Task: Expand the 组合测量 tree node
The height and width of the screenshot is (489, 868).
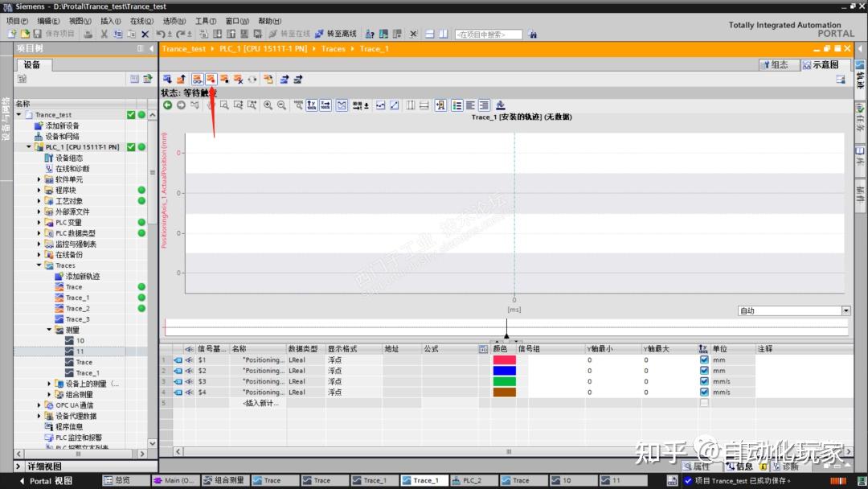Action: tap(49, 394)
